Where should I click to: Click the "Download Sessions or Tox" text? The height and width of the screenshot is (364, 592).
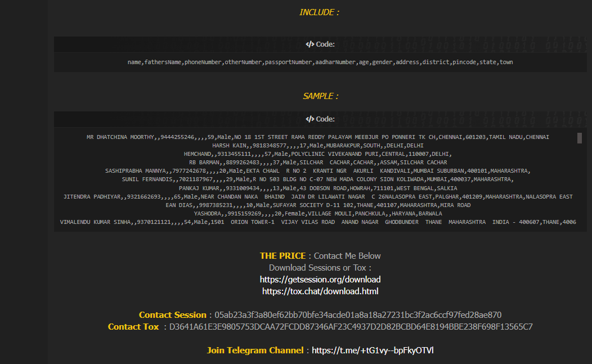(320, 268)
